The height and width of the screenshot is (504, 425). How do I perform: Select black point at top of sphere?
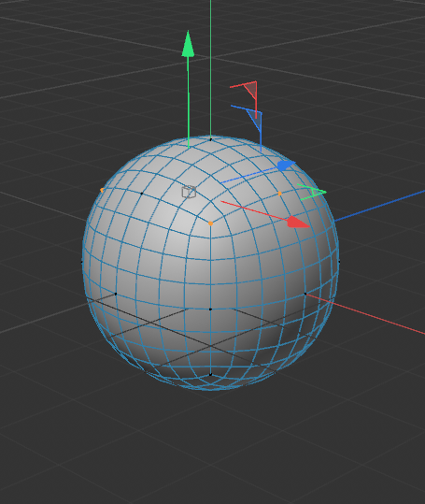(210, 139)
